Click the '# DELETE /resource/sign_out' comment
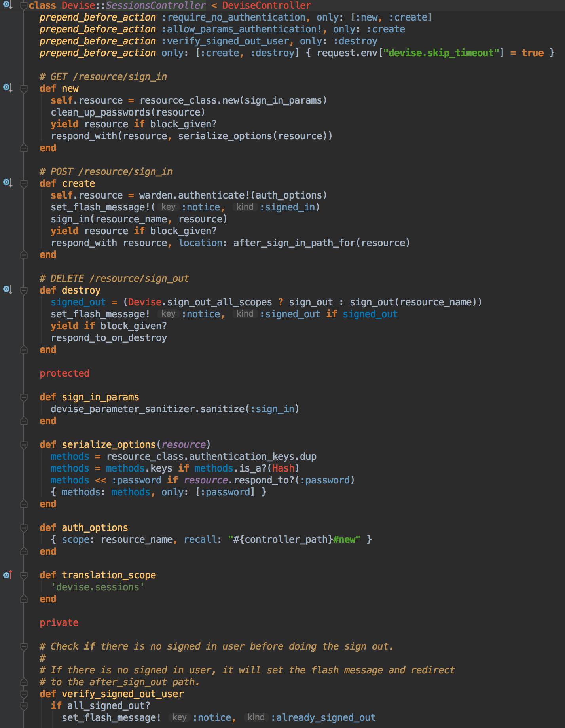This screenshot has width=565, height=728. click(x=114, y=279)
